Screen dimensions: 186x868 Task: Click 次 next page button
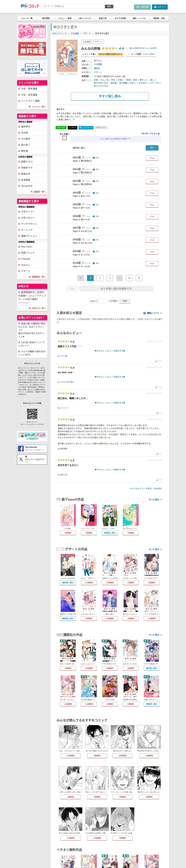click(139, 278)
